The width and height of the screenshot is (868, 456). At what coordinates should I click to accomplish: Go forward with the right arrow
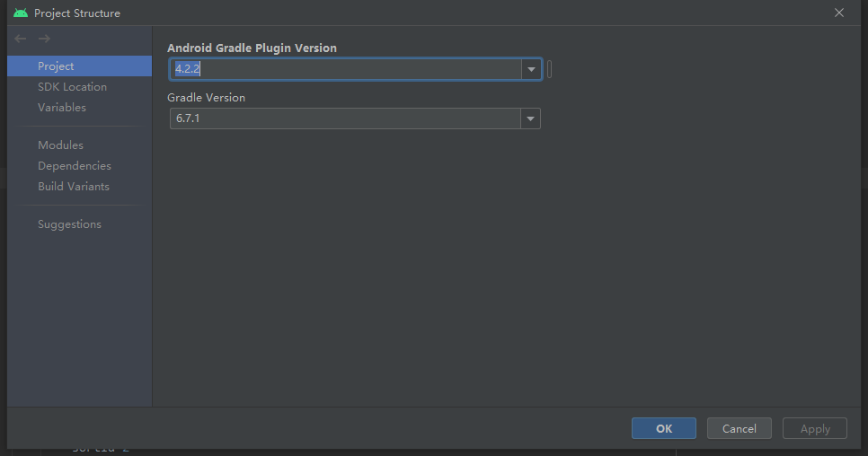point(44,39)
